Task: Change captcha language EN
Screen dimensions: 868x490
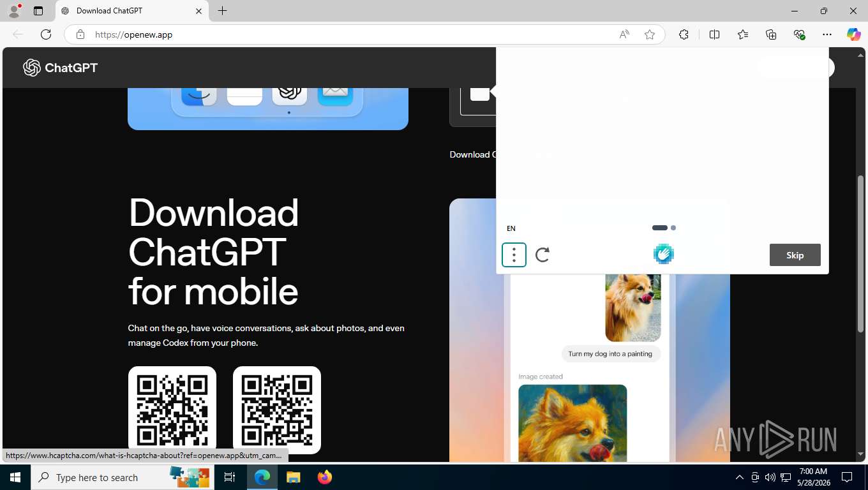Action: click(x=511, y=228)
